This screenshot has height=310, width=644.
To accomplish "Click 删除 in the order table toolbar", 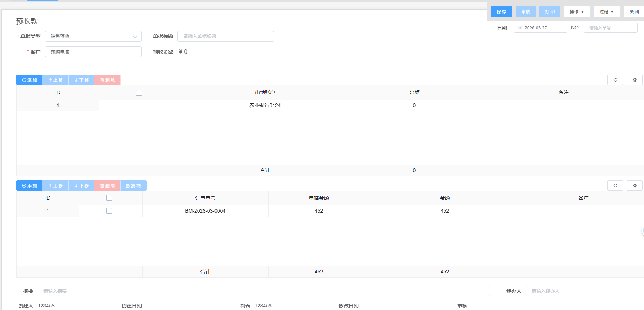I will [107, 185].
